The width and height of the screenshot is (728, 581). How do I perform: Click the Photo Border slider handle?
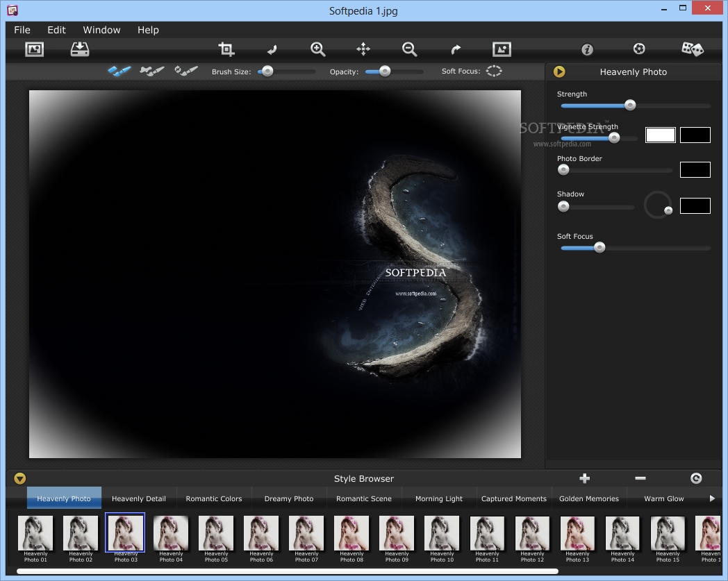(563, 170)
